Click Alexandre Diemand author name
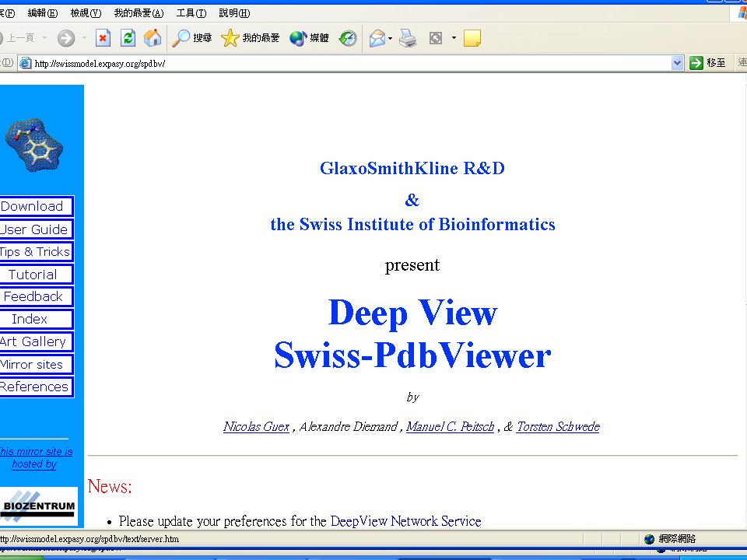The width and height of the screenshot is (747, 560). click(x=349, y=427)
